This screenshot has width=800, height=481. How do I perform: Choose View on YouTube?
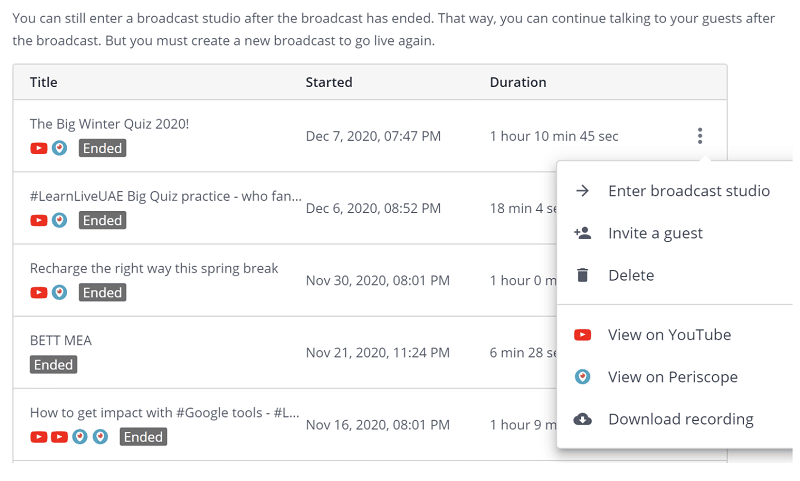coord(669,335)
